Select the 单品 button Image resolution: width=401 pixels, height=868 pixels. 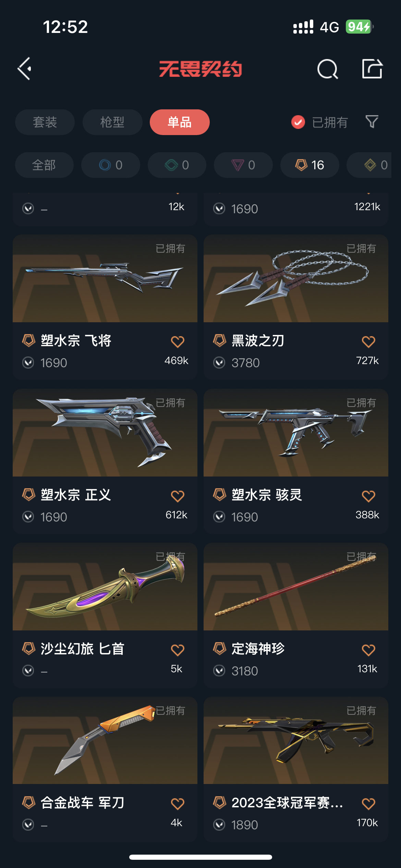(x=180, y=122)
